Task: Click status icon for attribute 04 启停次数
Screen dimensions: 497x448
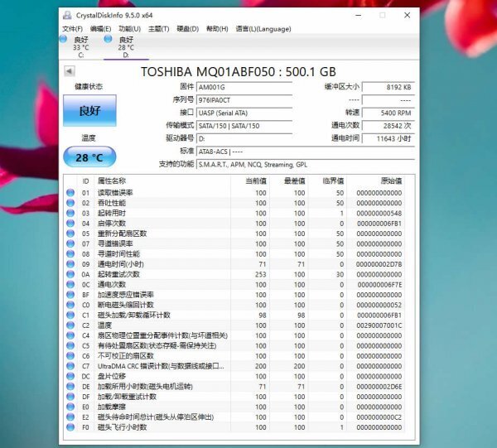Action: (70, 223)
